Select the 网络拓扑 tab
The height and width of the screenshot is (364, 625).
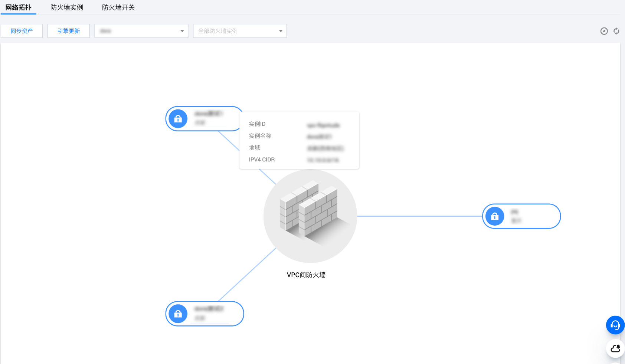click(x=19, y=7)
